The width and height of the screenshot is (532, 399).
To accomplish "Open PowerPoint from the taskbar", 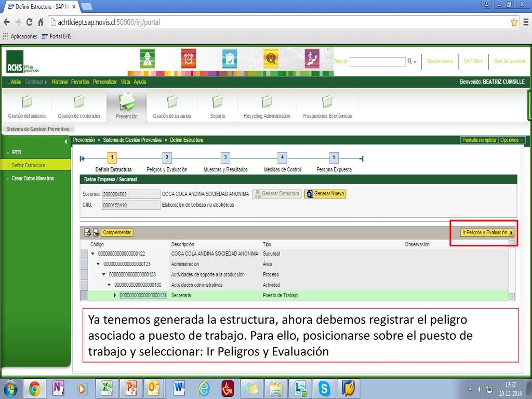I will click(130, 388).
